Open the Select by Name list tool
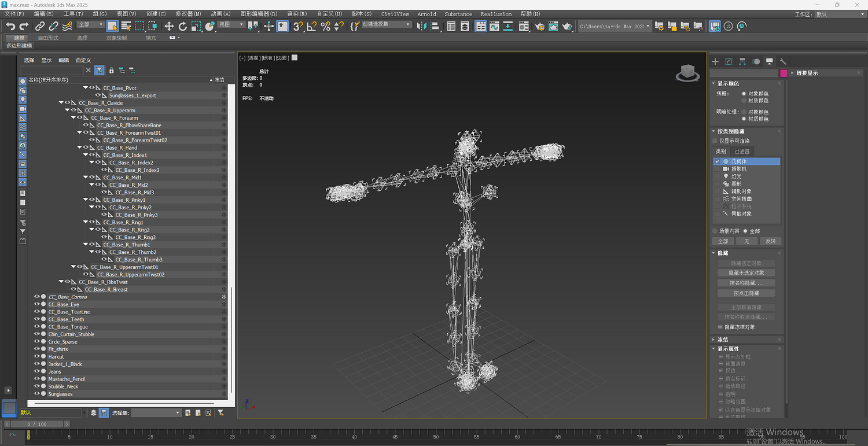The image size is (868, 446). click(126, 26)
